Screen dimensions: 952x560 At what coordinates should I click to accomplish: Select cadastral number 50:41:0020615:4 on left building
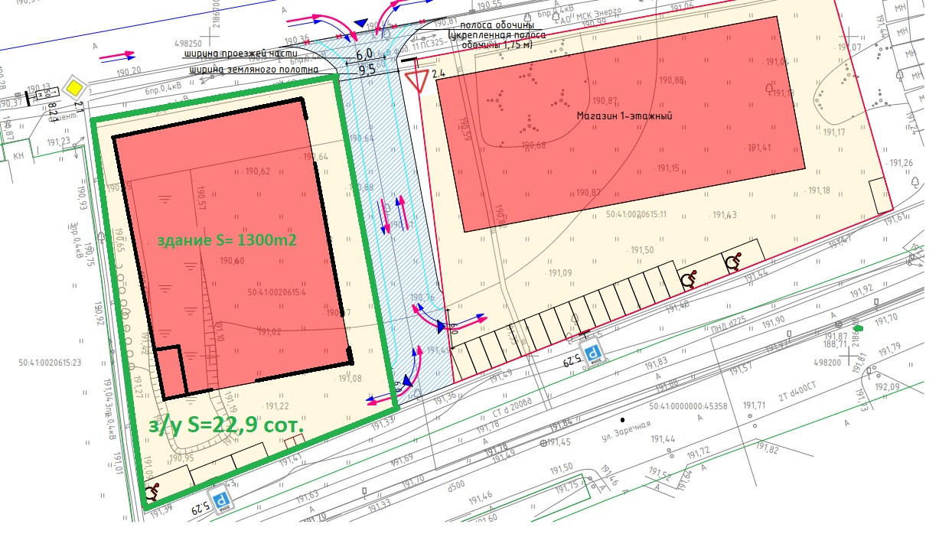tap(276, 292)
